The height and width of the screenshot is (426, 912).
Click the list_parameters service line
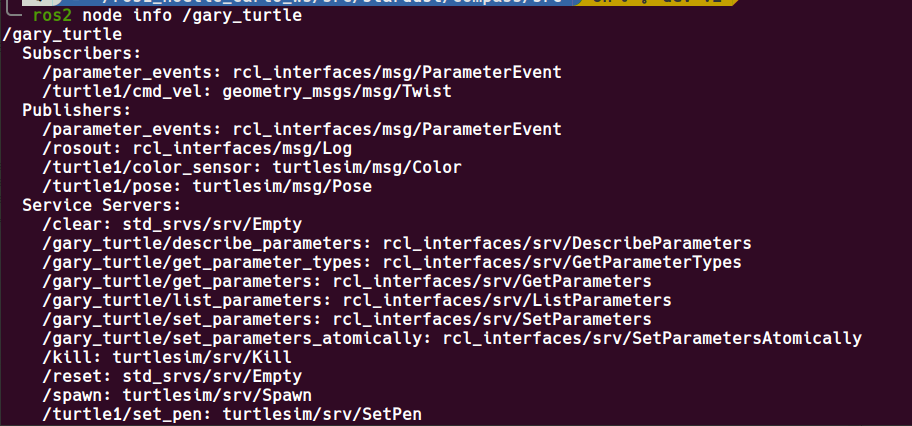pyautogui.click(x=356, y=300)
